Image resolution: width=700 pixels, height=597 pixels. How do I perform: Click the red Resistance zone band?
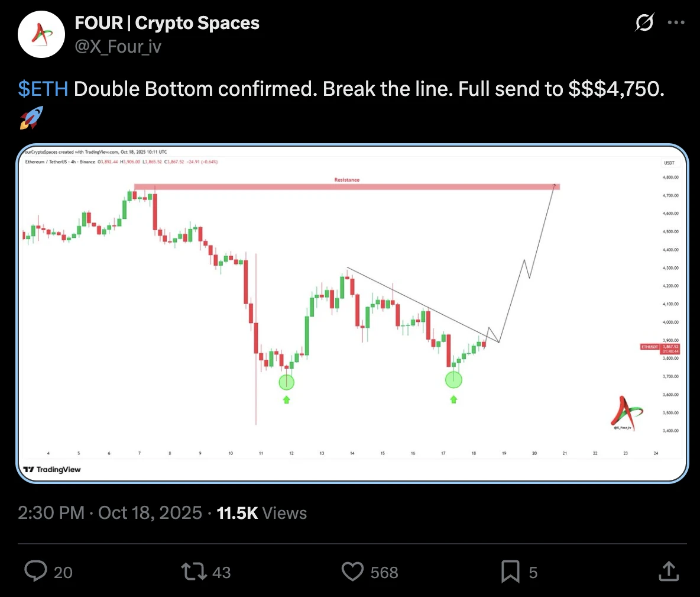pyautogui.click(x=346, y=186)
